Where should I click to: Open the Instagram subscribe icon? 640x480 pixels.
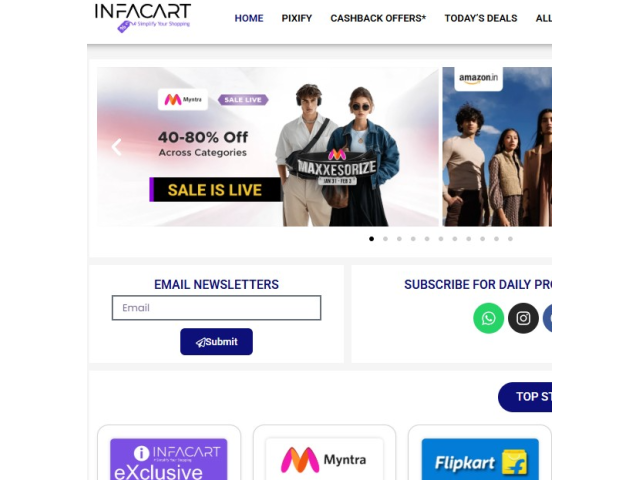click(x=523, y=318)
